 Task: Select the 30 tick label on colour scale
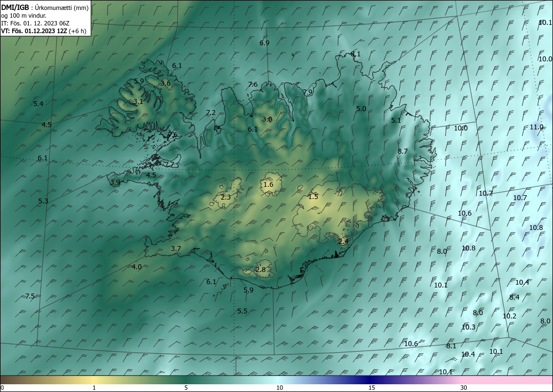pos(464,388)
